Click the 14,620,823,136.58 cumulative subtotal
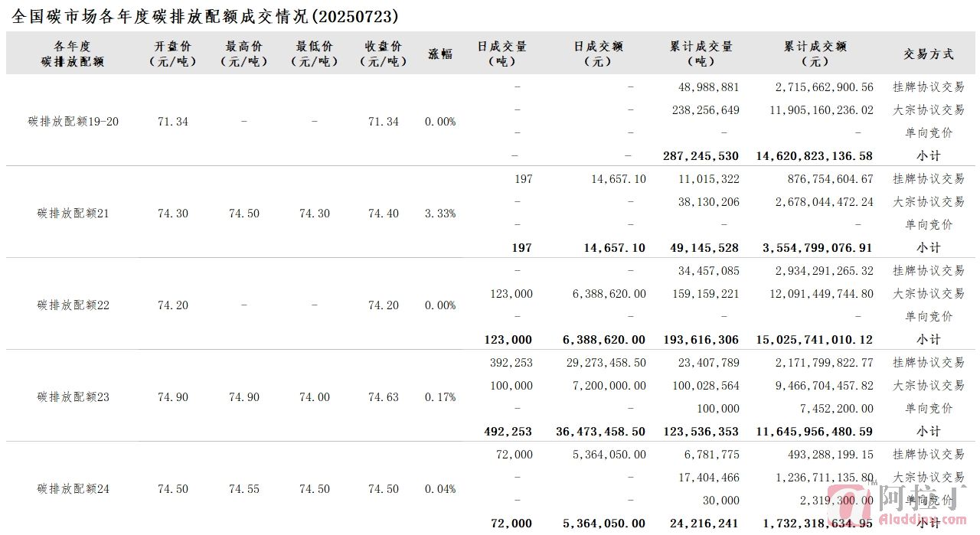Image resolution: width=980 pixels, height=535 pixels. [815, 156]
